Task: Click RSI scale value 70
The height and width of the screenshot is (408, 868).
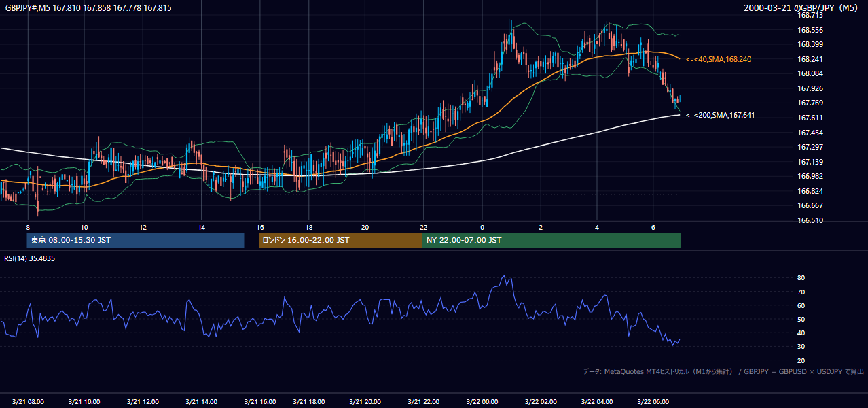Action: 801,292
